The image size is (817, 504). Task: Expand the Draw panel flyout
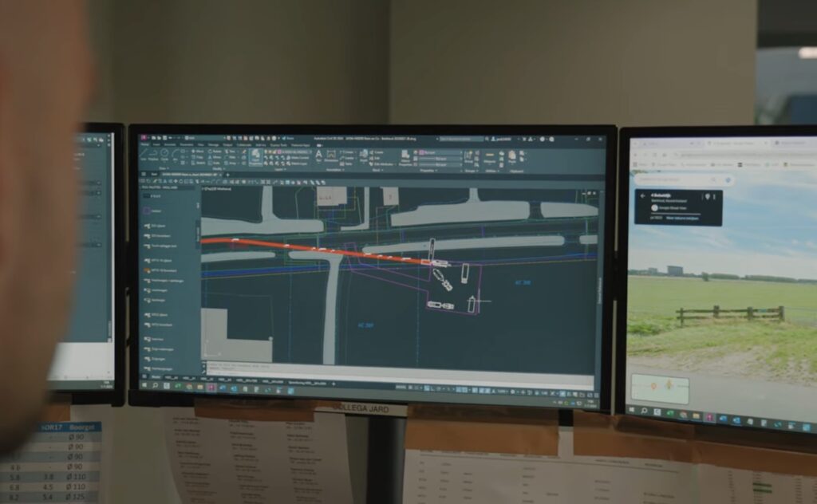[163, 169]
